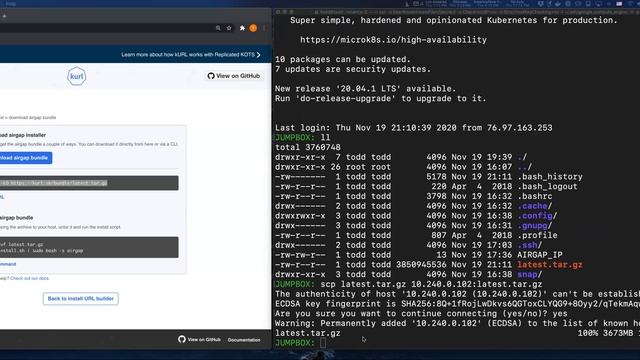Click the flag input-source icon in menu bar
The image size is (640, 360).
tap(619, 4)
